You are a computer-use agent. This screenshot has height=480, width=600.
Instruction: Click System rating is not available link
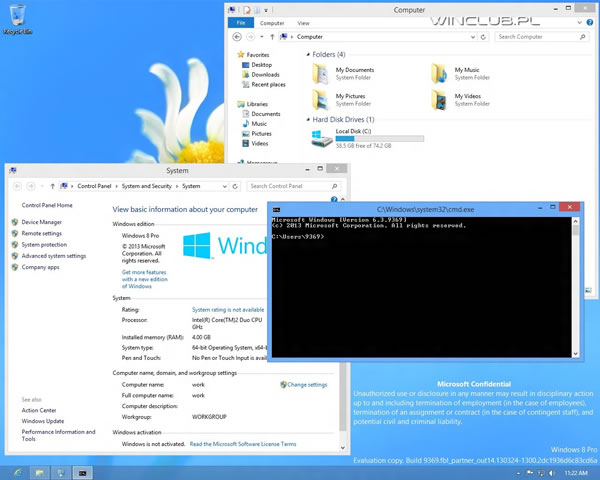(228, 310)
